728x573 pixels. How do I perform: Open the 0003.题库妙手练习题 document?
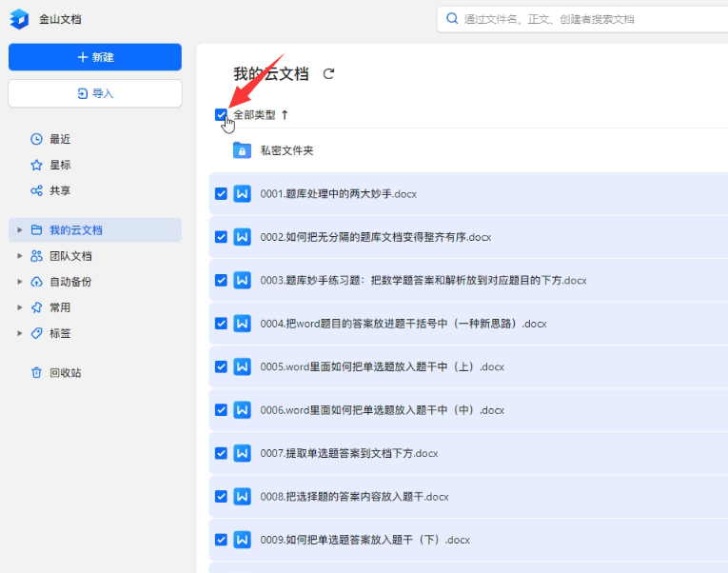(x=423, y=281)
